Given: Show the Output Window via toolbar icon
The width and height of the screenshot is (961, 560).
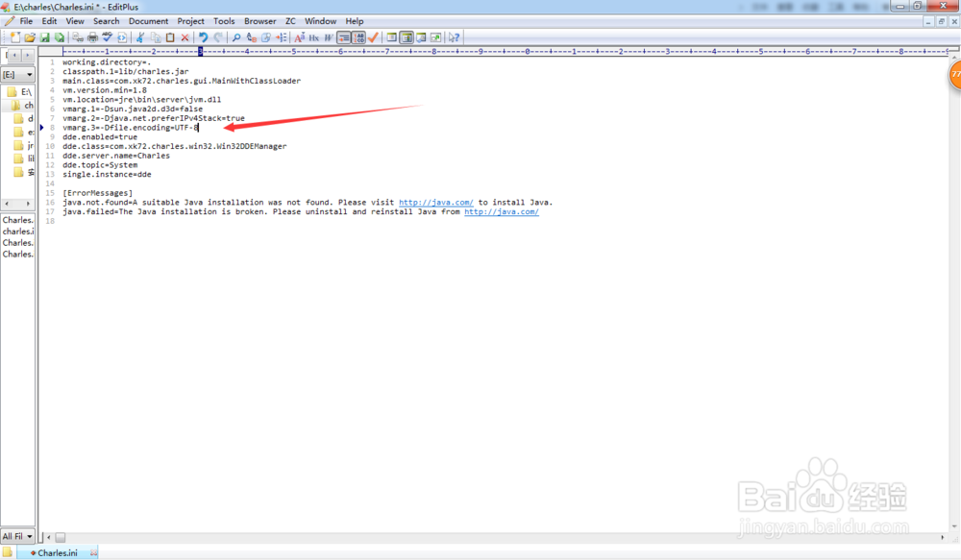Looking at the screenshot, I should tap(421, 37).
